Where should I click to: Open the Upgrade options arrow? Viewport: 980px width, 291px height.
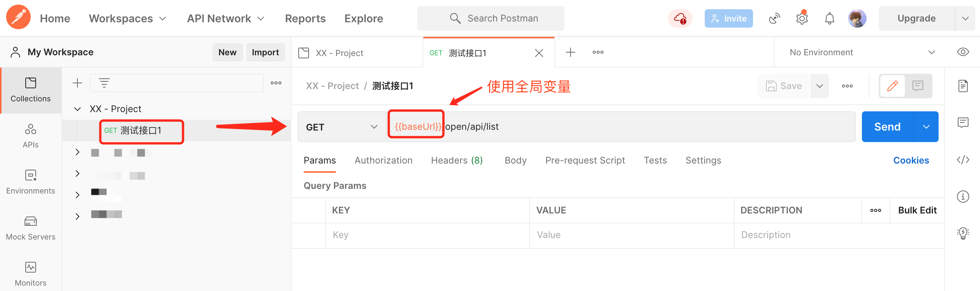coord(965,18)
